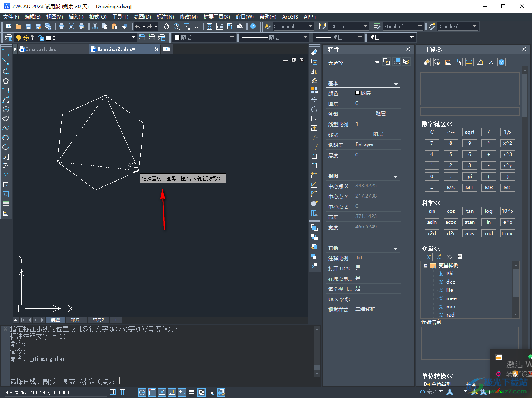Image resolution: width=532 pixels, height=398 pixels.
Task: Open the 文件(F) menu
Action: tap(11, 17)
